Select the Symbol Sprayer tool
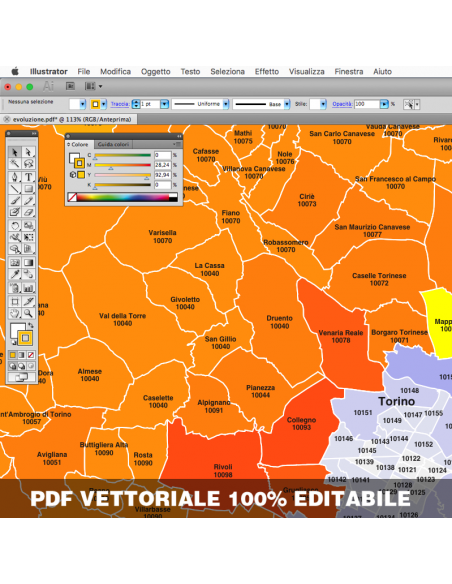 click(x=15, y=288)
